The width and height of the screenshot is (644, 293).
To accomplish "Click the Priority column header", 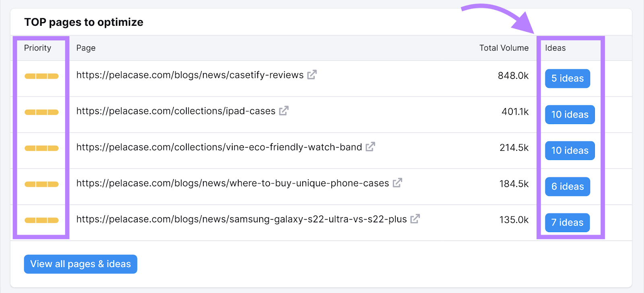I will click(x=37, y=48).
